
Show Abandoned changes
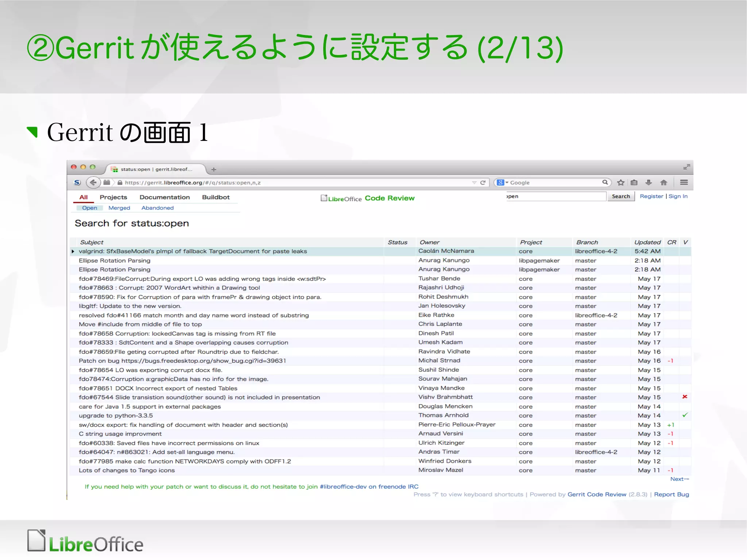[x=158, y=208]
